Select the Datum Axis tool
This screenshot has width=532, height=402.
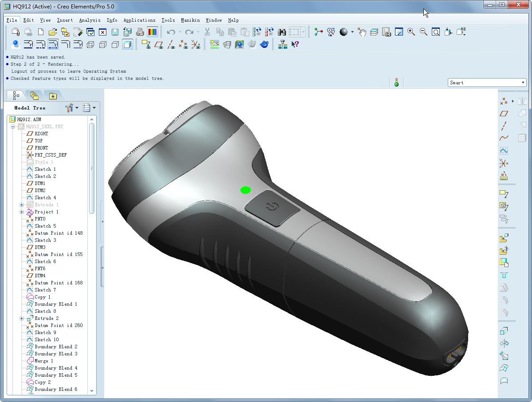(x=504, y=126)
